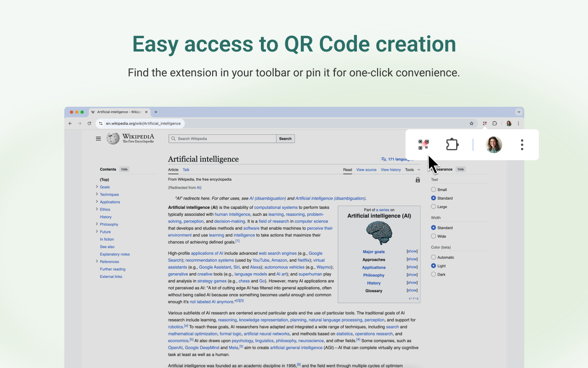
Task: Click inside the browser address bar
Action: click(184, 123)
